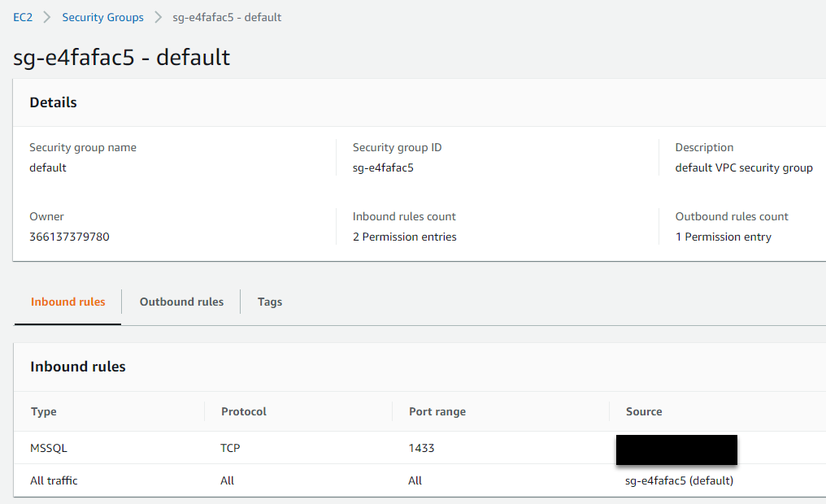Click source sg-e4fafac5 (default) in All traffic row
The image size is (826, 504).
click(x=679, y=480)
